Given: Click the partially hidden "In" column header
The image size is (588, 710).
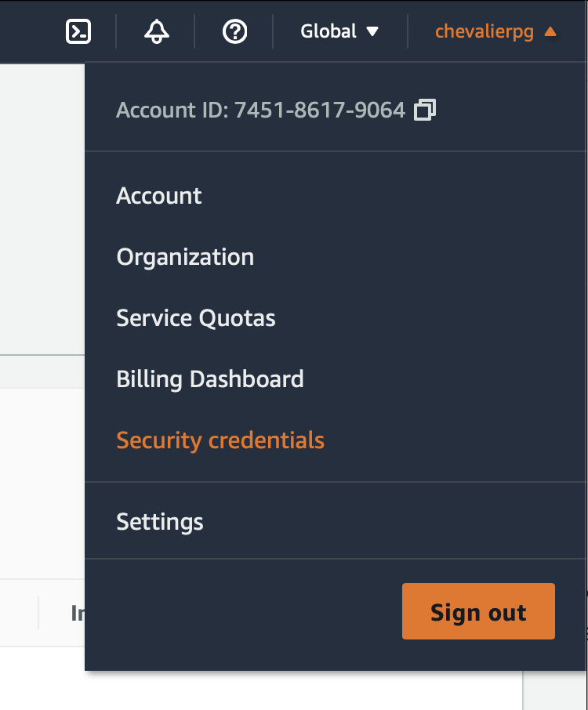Looking at the screenshot, I should pos(78,613).
